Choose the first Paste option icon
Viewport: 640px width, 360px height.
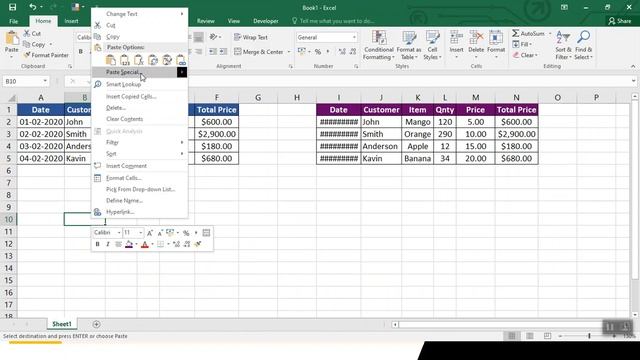click(111, 60)
